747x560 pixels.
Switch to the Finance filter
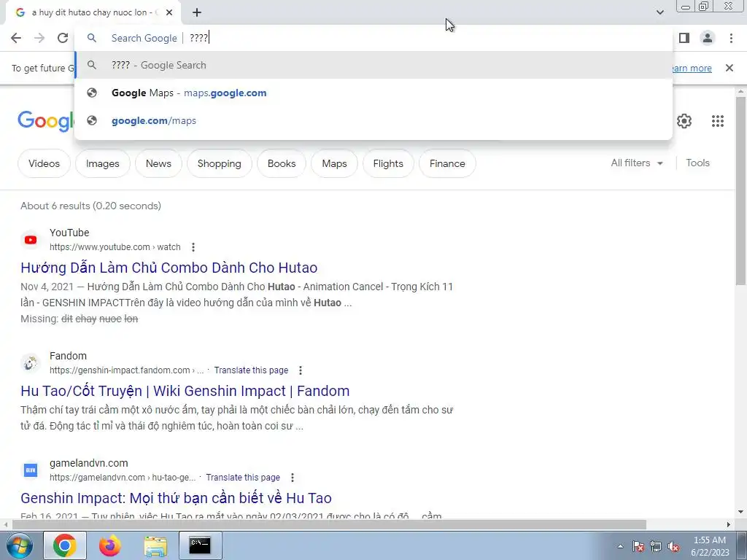coord(447,163)
